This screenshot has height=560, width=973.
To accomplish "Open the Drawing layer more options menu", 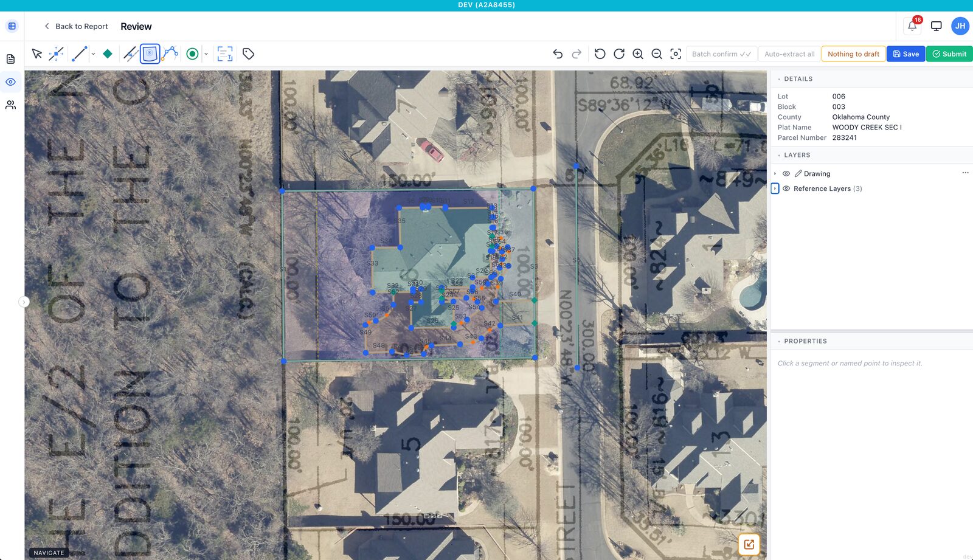I will (965, 173).
